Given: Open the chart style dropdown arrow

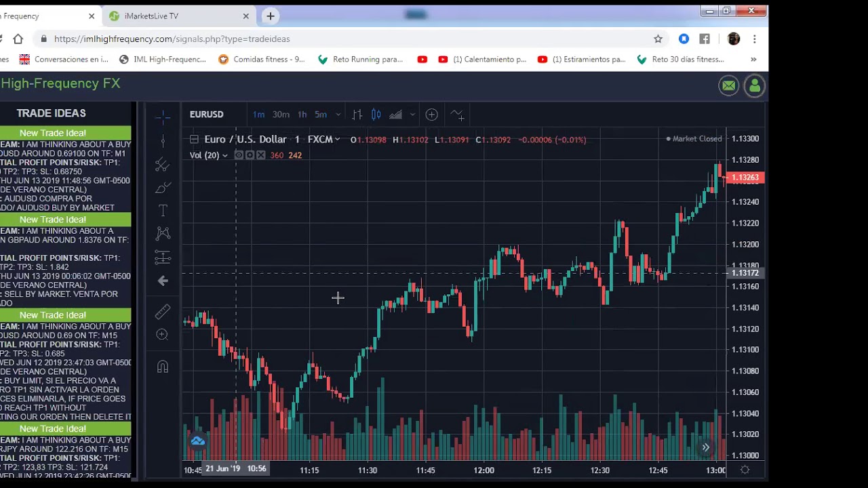Looking at the screenshot, I should pos(412,115).
